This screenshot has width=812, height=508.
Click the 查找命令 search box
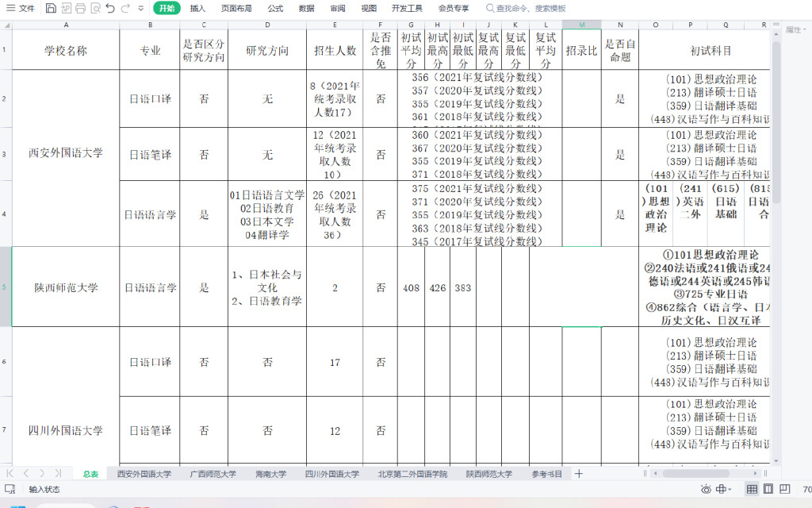click(527, 8)
